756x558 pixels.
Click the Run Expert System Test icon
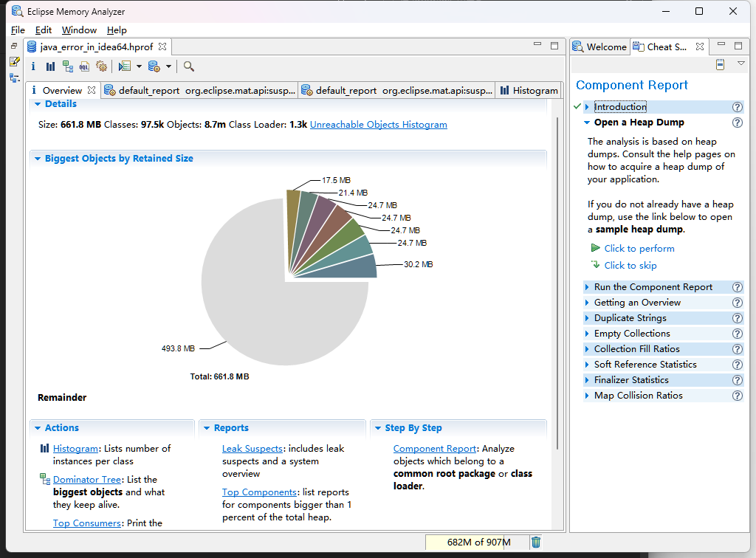point(125,66)
